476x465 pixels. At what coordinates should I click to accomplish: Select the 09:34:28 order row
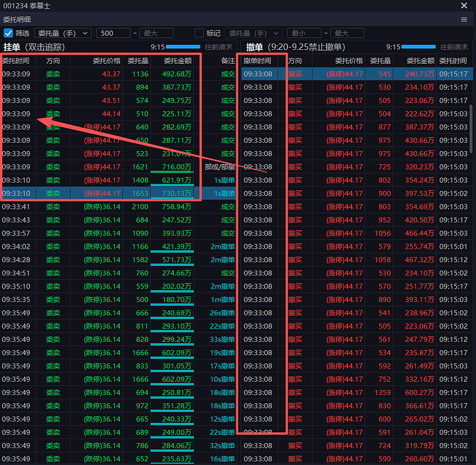(x=118, y=260)
